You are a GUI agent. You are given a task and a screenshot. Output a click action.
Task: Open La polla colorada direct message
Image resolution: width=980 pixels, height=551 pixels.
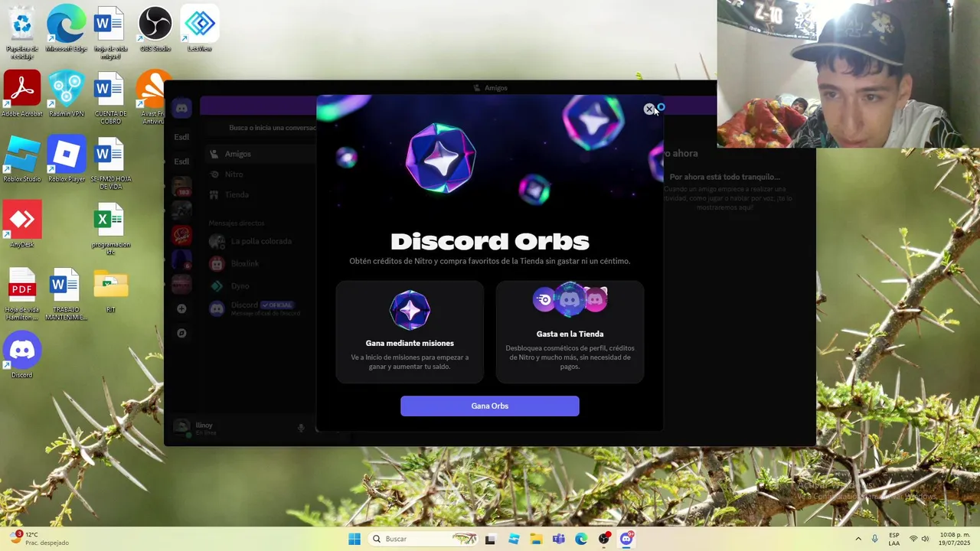click(260, 241)
